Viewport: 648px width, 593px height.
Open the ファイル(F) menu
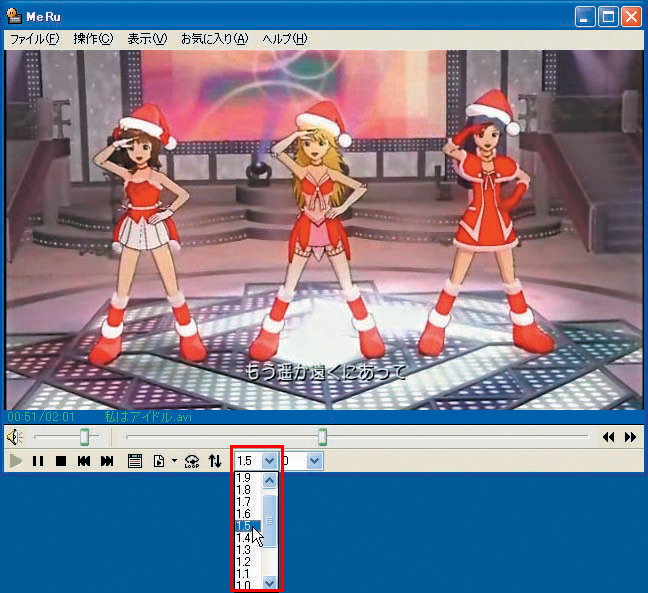click(35, 39)
